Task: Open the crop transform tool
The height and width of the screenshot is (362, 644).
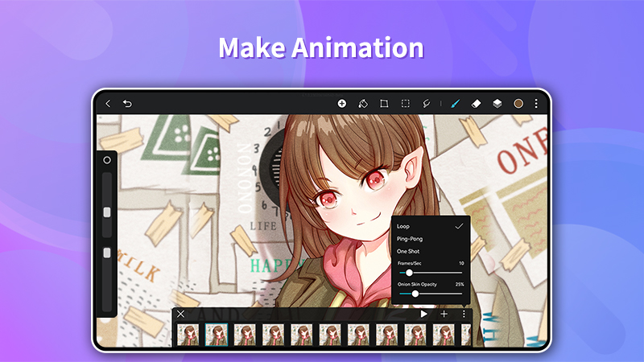Action: [384, 104]
